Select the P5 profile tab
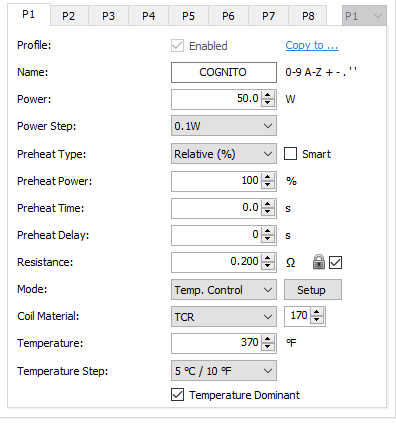 pyautogui.click(x=188, y=16)
